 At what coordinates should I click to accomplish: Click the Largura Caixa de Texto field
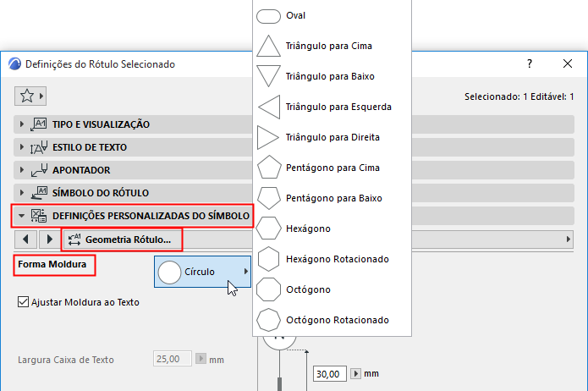pyautogui.click(x=173, y=359)
